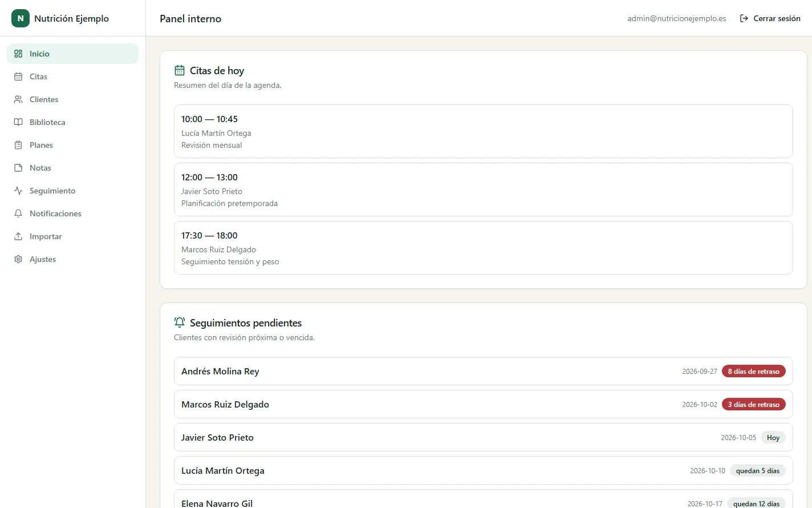The image size is (812, 508).
Task: Click the 8 días de retraso badge
Action: click(753, 371)
